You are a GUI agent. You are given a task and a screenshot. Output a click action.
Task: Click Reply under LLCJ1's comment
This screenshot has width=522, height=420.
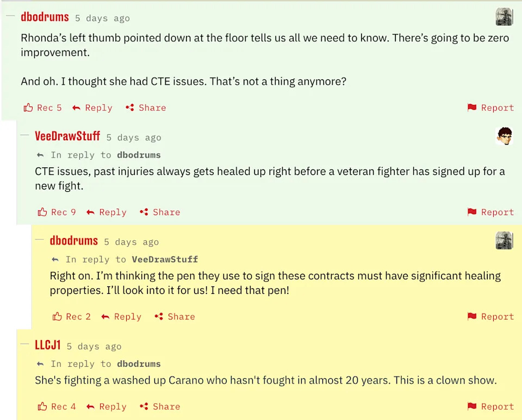point(107,406)
